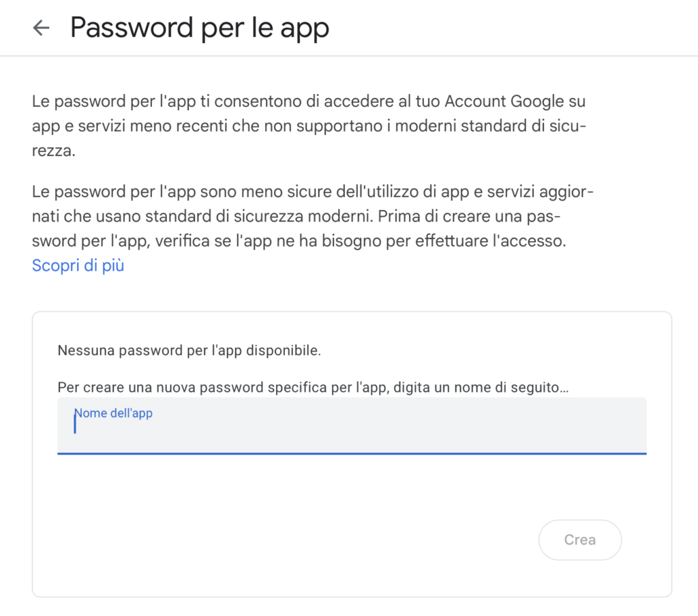Click the words "Account Google" in the description
This screenshot has height=616, width=698.
tap(504, 102)
